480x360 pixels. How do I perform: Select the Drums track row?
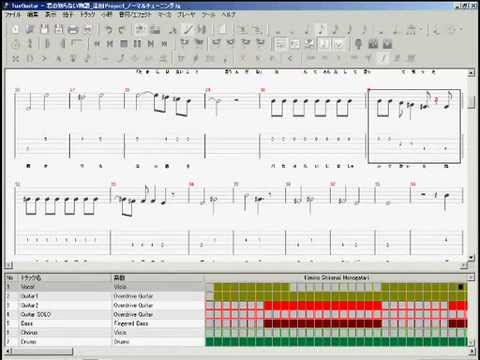coord(104,342)
